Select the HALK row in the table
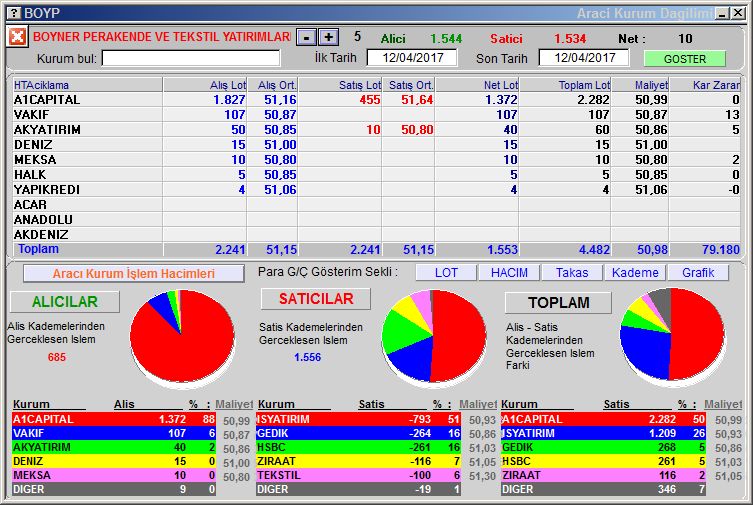 376,175
